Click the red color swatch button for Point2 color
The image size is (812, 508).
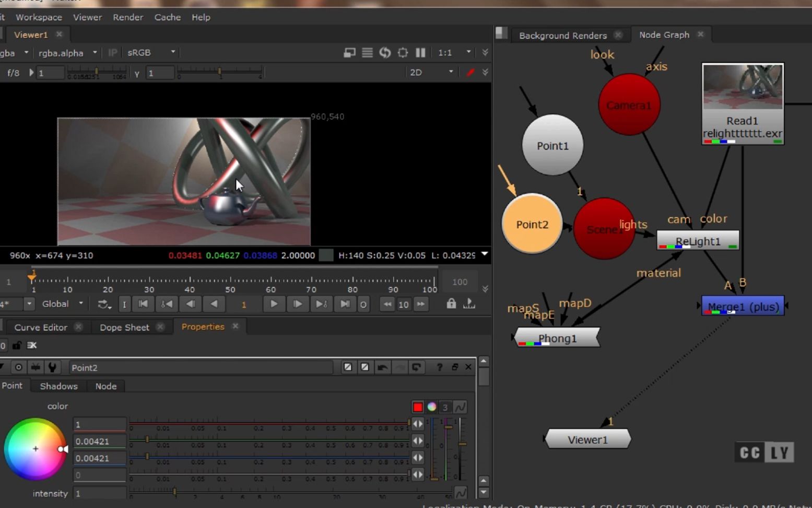[x=418, y=407]
